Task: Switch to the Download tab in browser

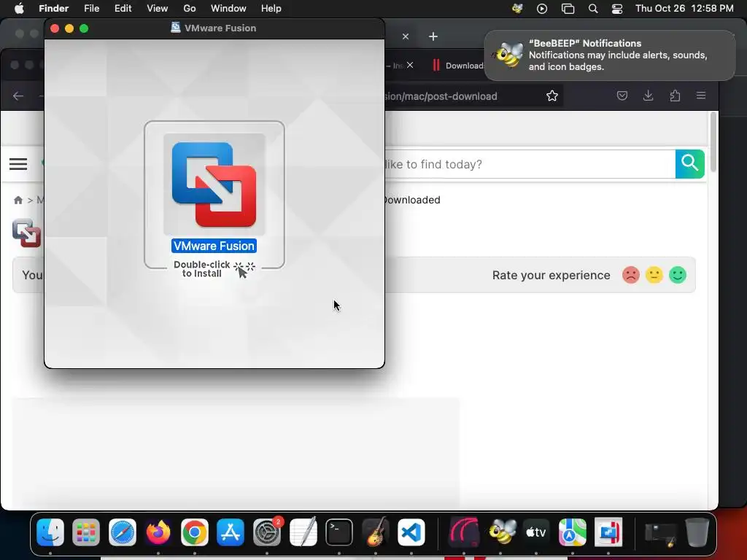Action: point(458,66)
